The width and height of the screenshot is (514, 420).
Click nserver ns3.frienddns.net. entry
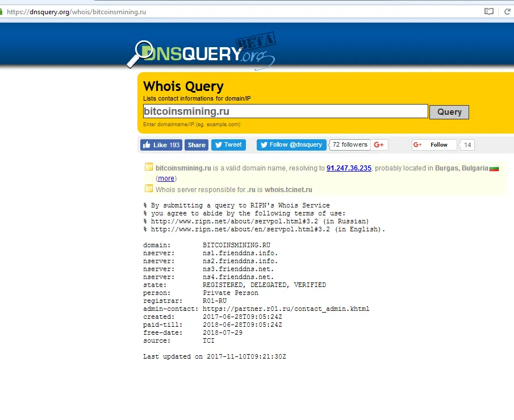239,269
